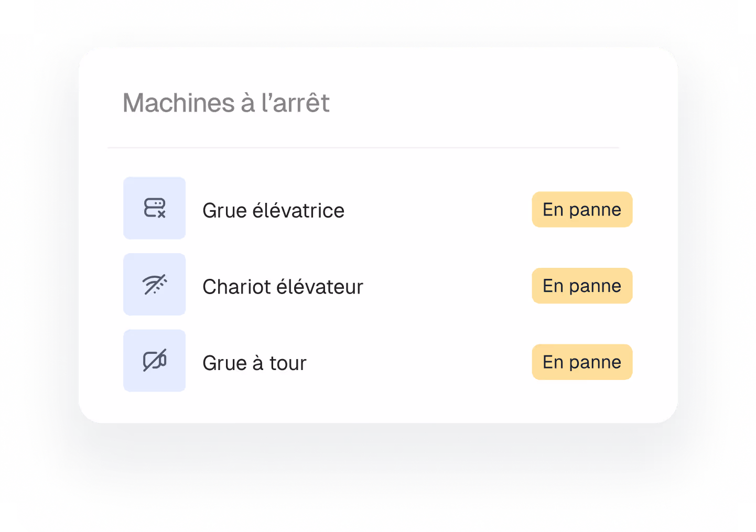Open the Machines à l'arrêt panel header

click(226, 103)
